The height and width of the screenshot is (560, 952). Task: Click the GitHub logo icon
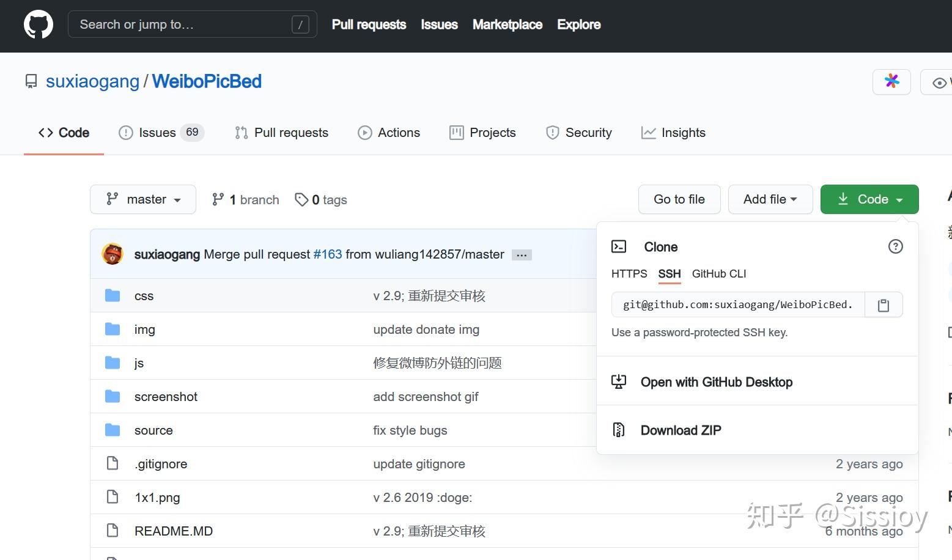click(x=39, y=25)
